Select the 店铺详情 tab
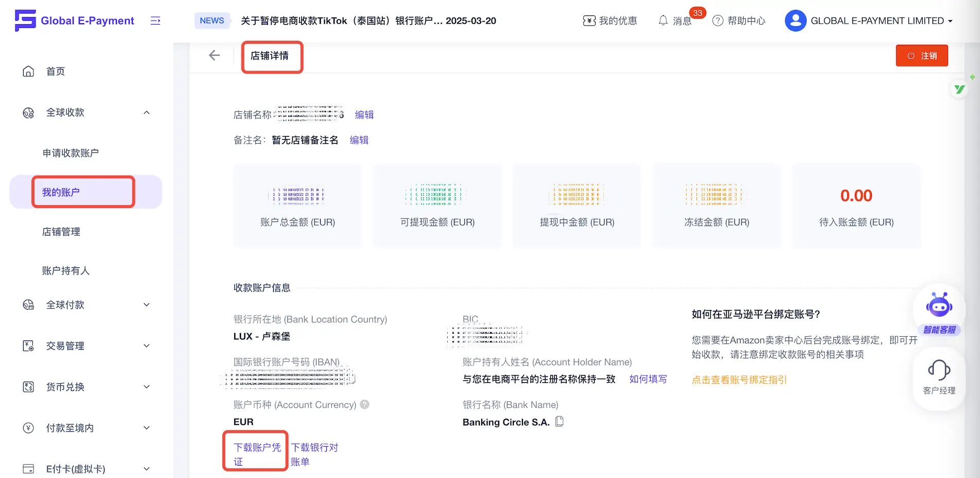The height and width of the screenshot is (478, 980). tap(270, 56)
